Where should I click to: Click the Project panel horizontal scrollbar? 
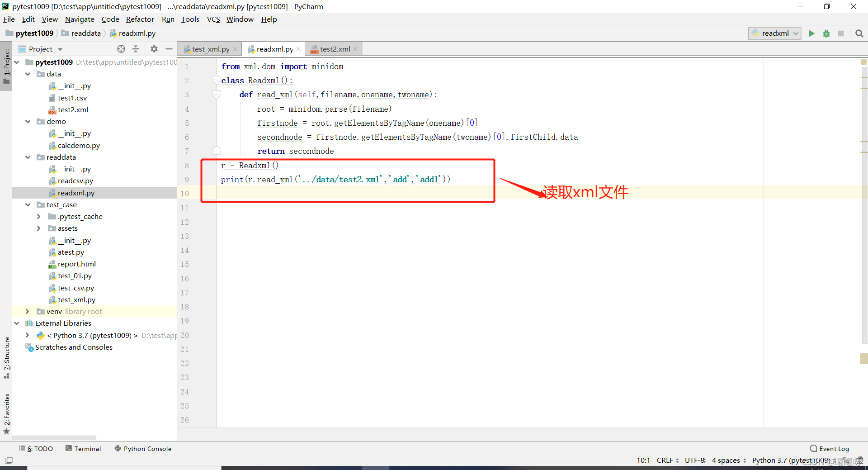(x=54, y=438)
